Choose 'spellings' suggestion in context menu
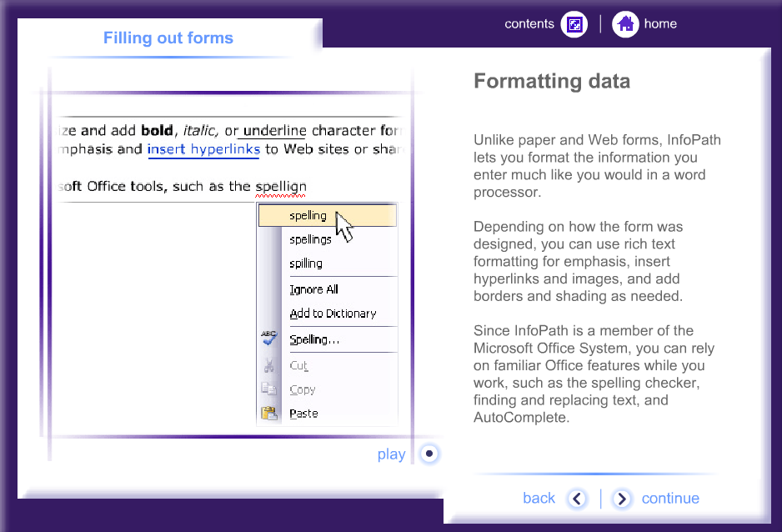This screenshot has width=782, height=532. pos(328,239)
